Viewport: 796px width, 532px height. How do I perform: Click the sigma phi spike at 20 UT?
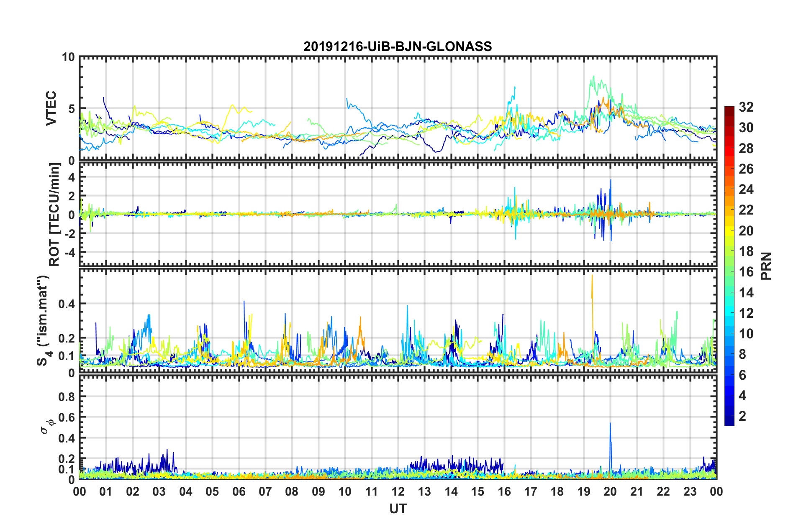(610, 450)
